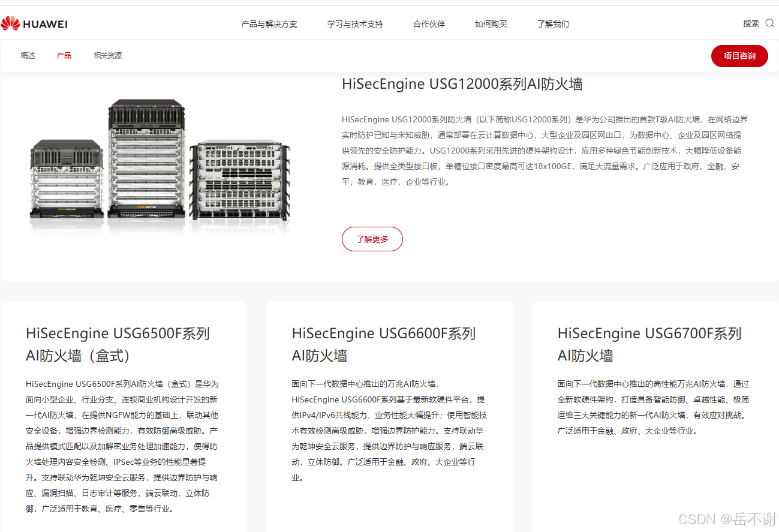Click the USG6600F description starting '面向下一代数据中心推出的万兆AI防火墙'
Image resolution: width=779 pixels, height=532 pixels.
(389, 431)
